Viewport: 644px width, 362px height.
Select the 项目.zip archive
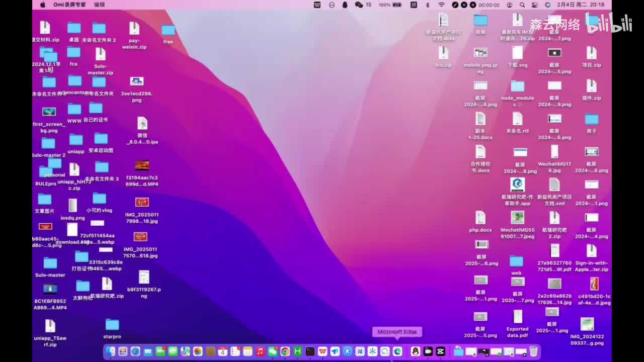tap(591, 57)
